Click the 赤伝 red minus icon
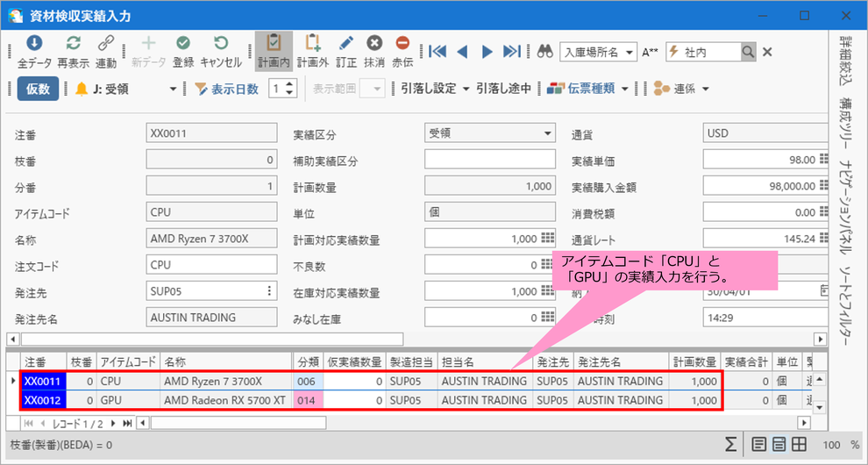This screenshot has height=465, width=868. (x=402, y=44)
